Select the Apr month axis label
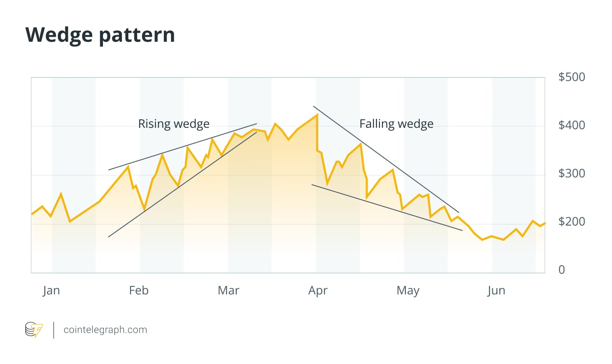 318,290
